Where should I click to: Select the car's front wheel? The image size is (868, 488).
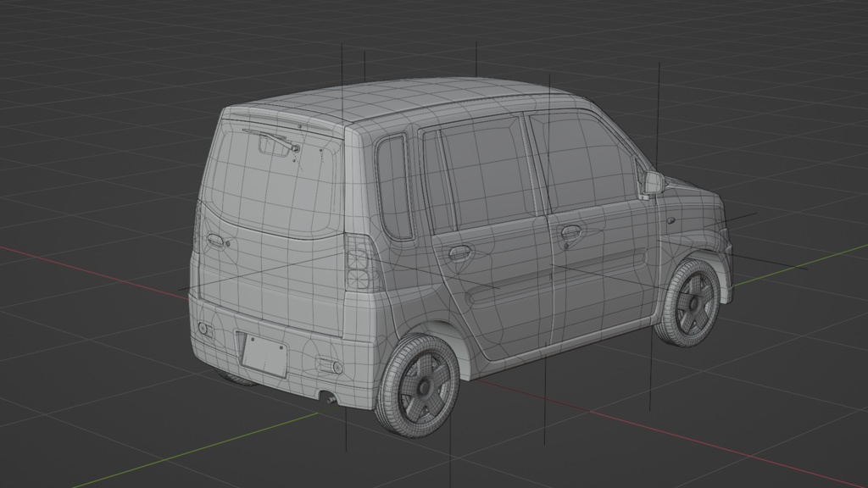point(690,304)
